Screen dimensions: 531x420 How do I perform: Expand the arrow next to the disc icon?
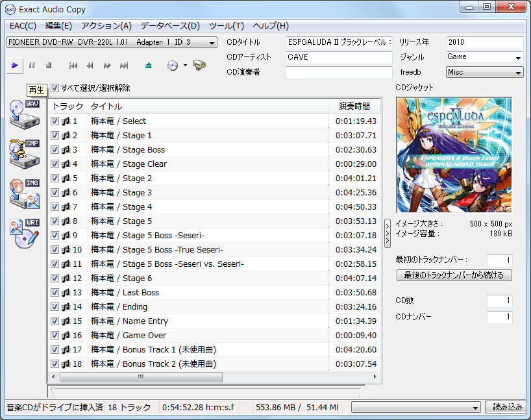pos(185,66)
